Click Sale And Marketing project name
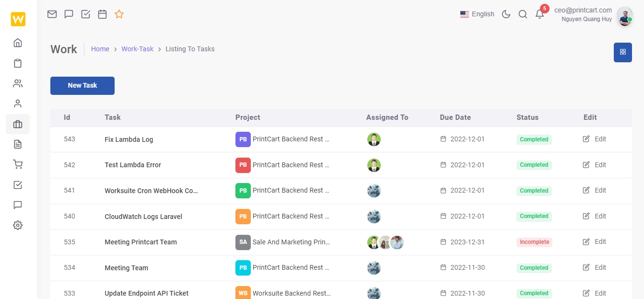644x299 pixels. [x=291, y=242]
